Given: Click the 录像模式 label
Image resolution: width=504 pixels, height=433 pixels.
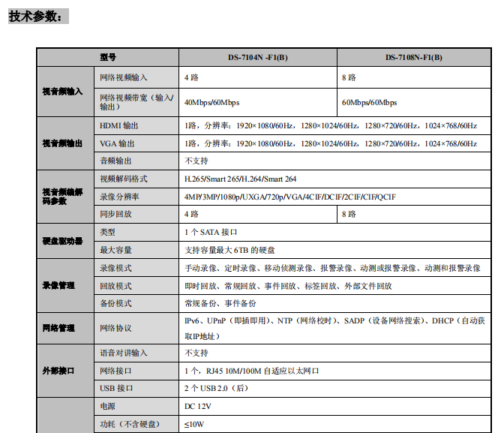Looking at the screenshot, I should pos(115,269).
